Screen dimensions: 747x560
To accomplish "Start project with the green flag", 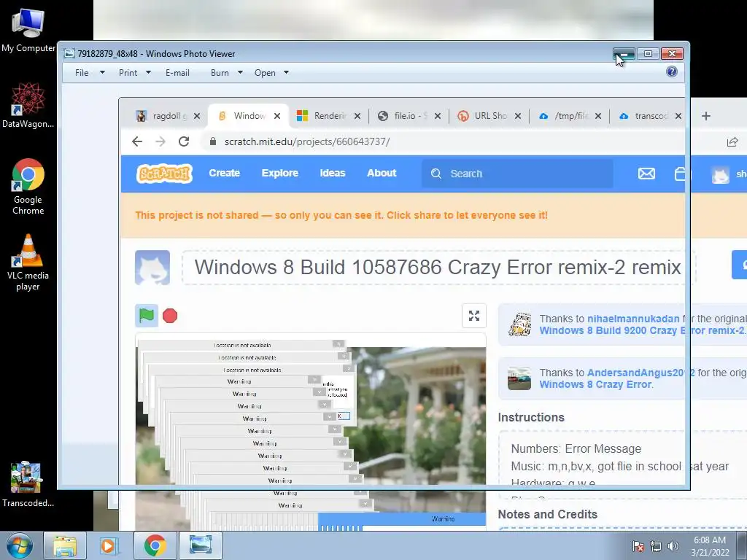I will (x=147, y=316).
